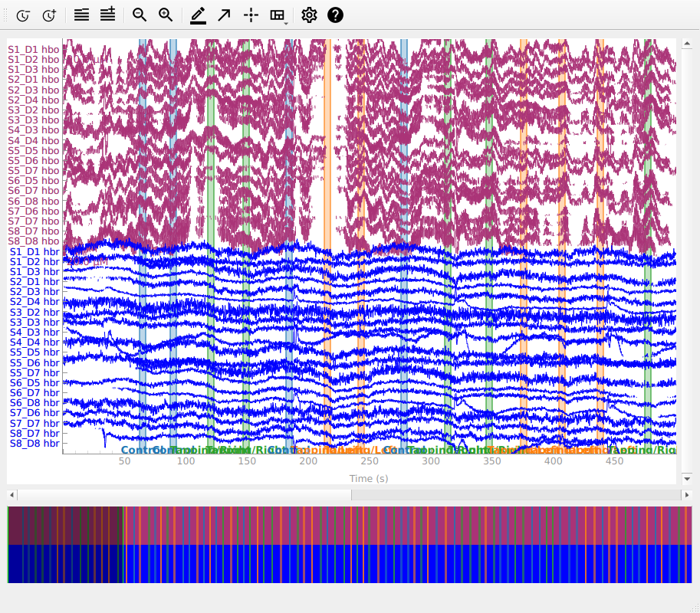Zoom in with the magnifier plus icon
Screen dimensions: 700x613
166,15
